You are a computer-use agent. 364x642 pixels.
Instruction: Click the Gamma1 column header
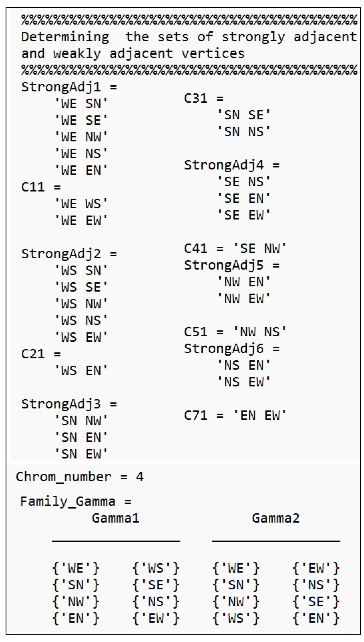pyautogui.click(x=115, y=518)
